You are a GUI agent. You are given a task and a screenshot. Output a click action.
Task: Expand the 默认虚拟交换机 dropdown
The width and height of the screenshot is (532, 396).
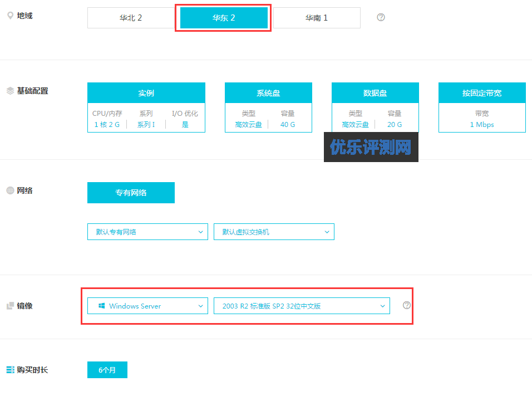point(274,232)
